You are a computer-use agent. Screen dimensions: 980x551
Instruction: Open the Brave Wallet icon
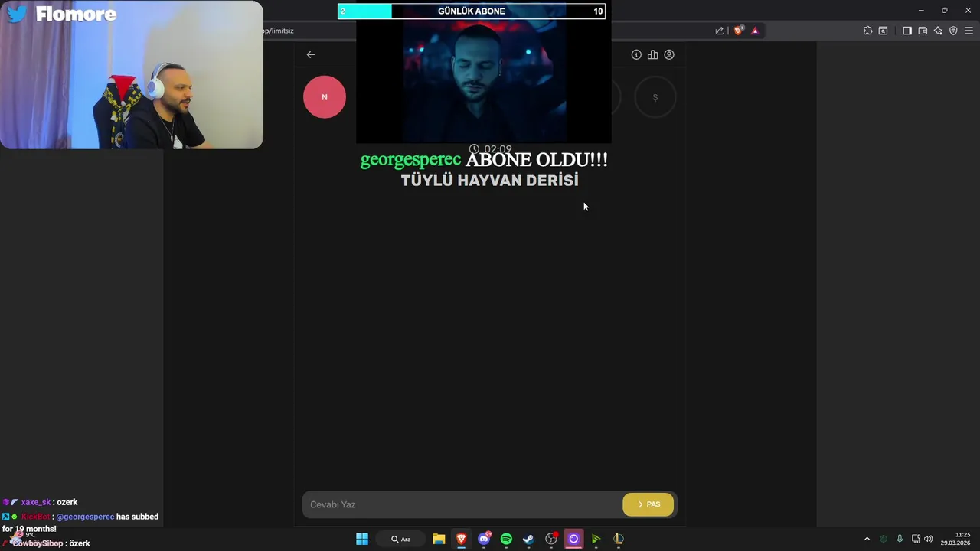coord(923,31)
